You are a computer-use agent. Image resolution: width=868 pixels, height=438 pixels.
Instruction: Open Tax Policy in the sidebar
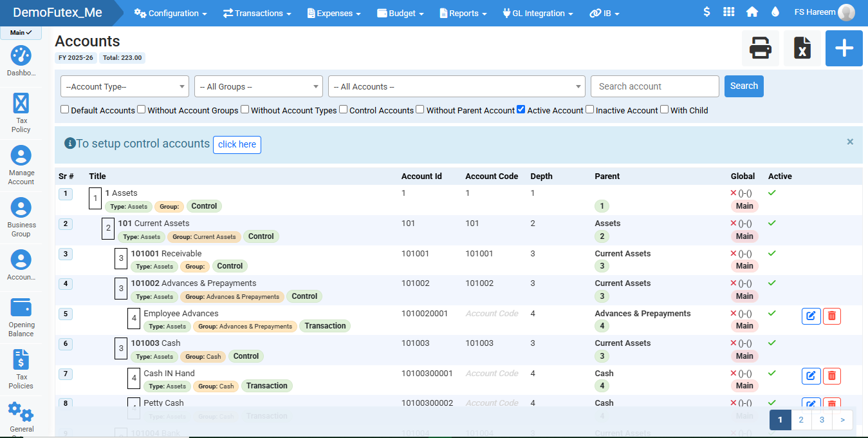tap(21, 103)
